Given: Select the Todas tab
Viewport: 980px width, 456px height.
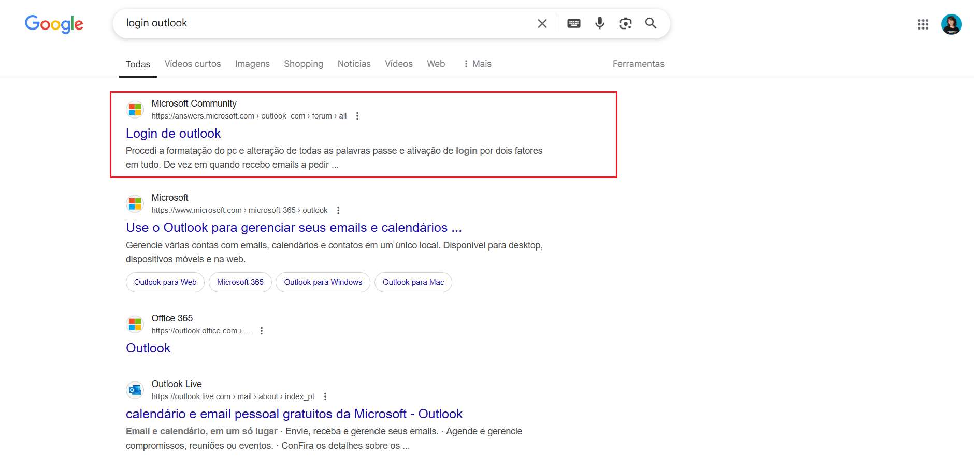Looking at the screenshot, I should click(138, 64).
